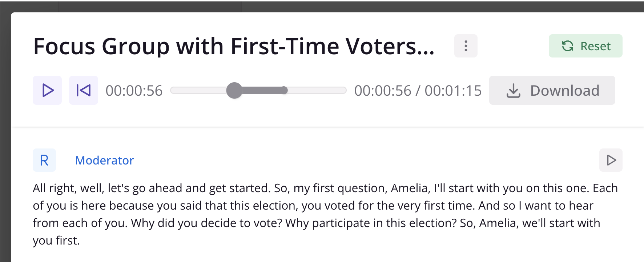The image size is (644, 262).
Task: Skip back to the recording start
Action: click(x=84, y=90)
